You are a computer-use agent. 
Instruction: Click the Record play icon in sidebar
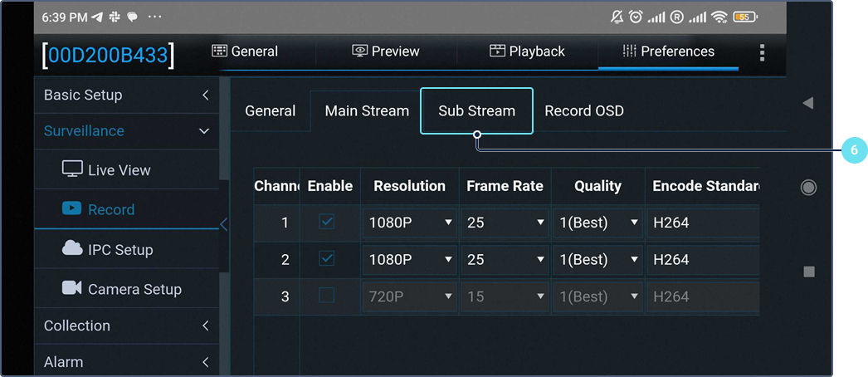pyautogui.click(x=72, y=209)
